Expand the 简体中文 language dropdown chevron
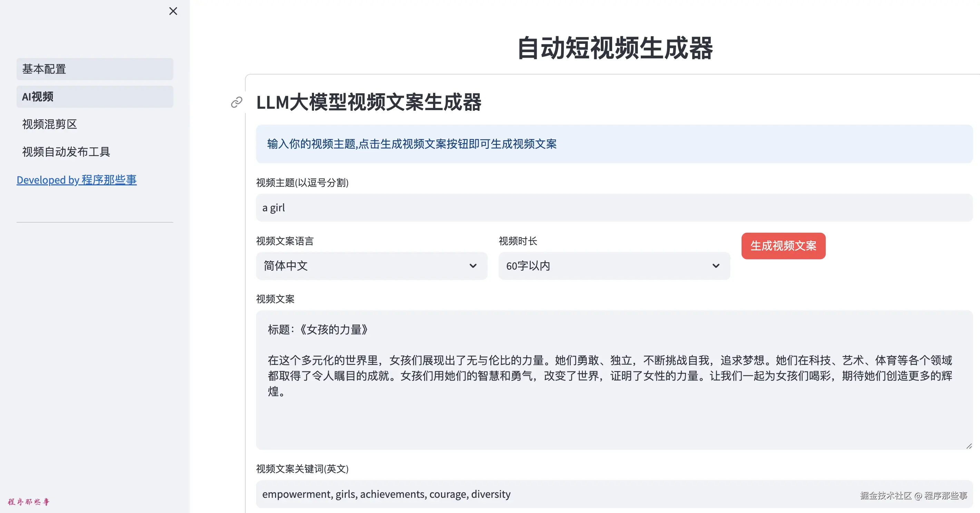The width and height of the screenshot is (980, 513). pyautogui.click(x=473, y=265)
